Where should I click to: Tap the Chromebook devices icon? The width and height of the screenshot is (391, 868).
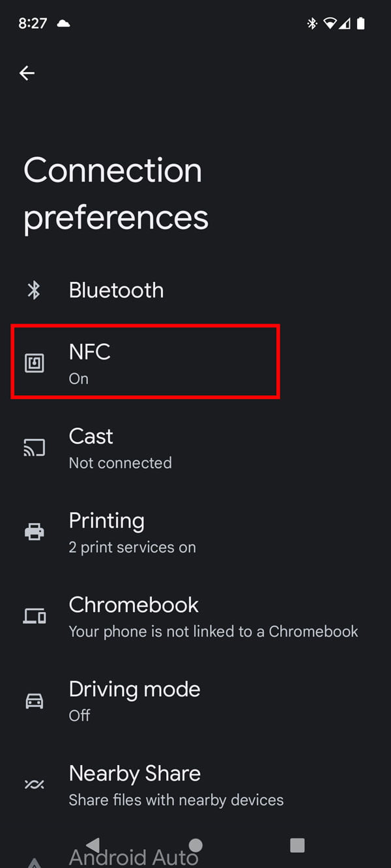(x=34, y=616)
